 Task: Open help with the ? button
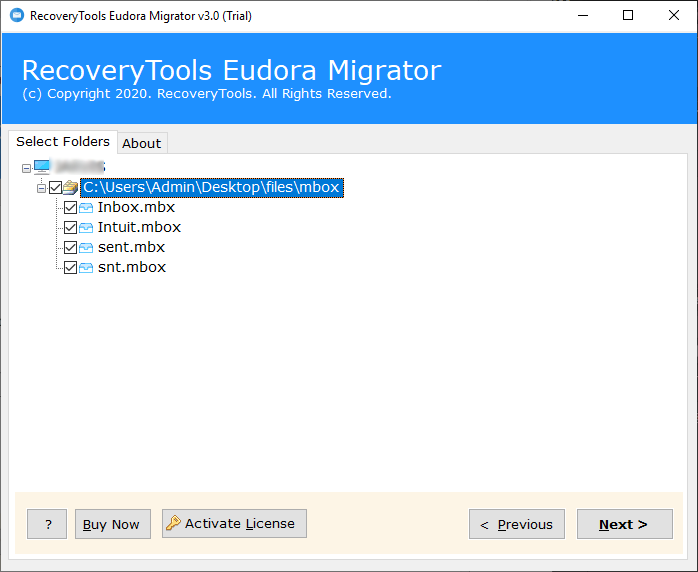[x=47, y=524]
